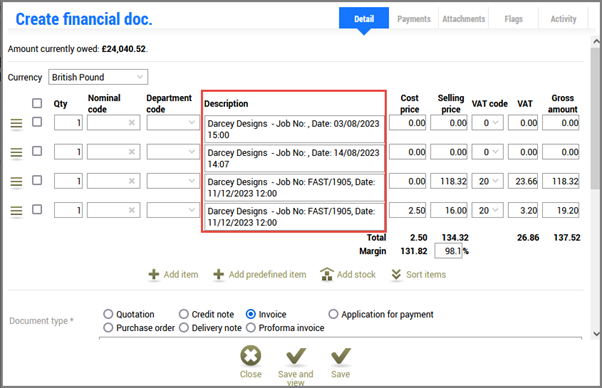Click the cost price 2.50 field
602x388 pixels.
407,210
